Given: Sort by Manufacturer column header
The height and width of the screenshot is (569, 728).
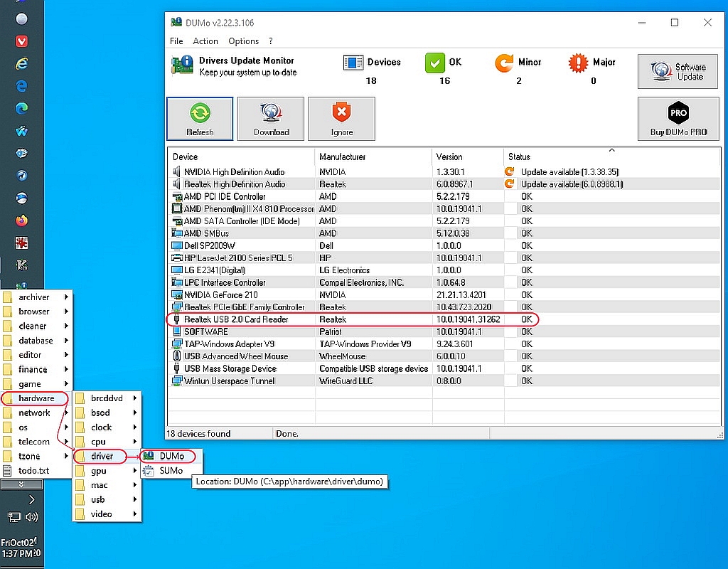Looking at the screenshot, I should 373,156.
